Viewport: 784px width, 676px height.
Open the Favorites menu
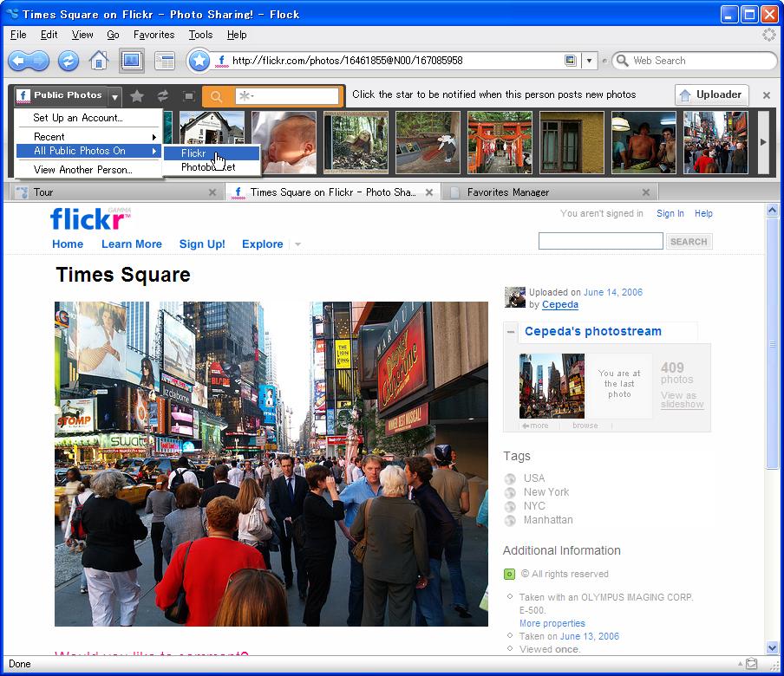[x=154, y=35]
